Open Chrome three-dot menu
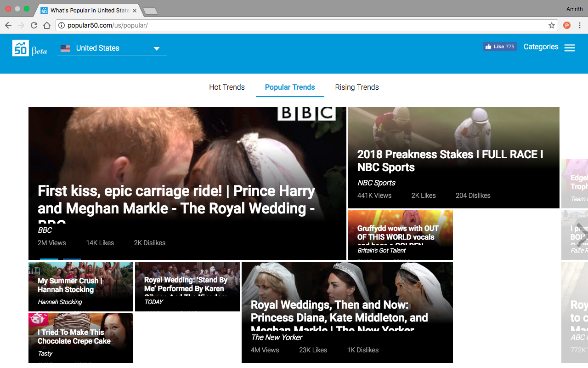 (580, 26)
